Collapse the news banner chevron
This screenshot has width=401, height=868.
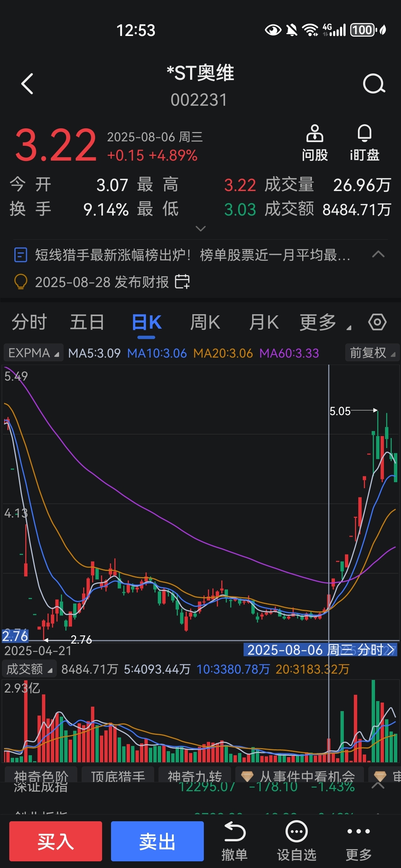click(378, 254)
